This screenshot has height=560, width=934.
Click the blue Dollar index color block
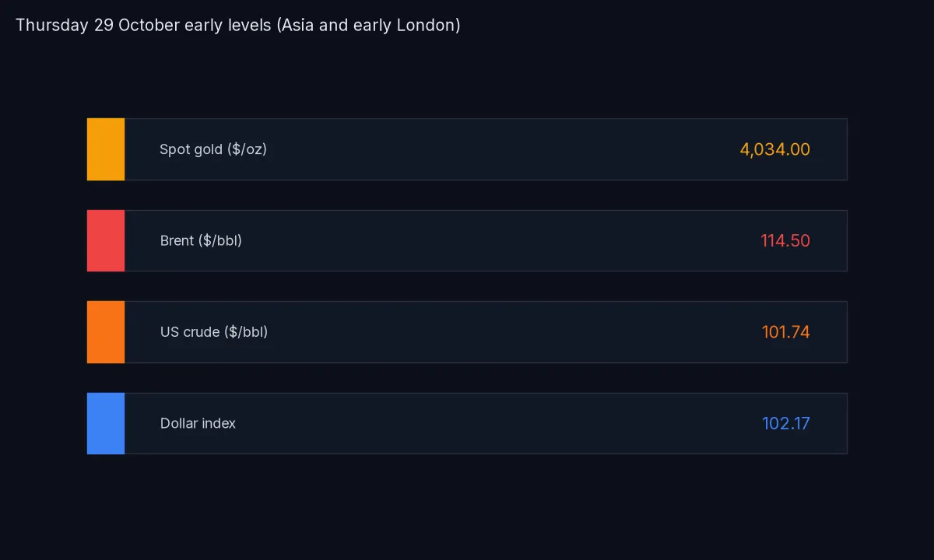pos(106,423)
